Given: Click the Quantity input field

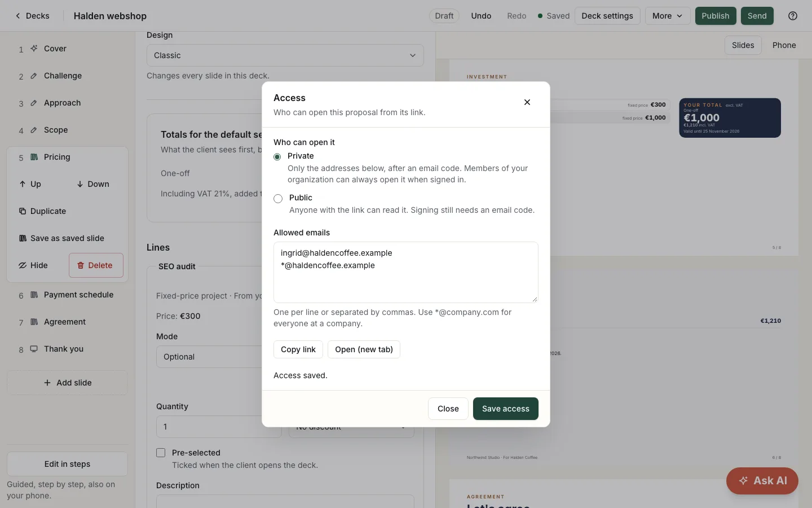Looking at the screenshot, I should click(x=219, y=427).
